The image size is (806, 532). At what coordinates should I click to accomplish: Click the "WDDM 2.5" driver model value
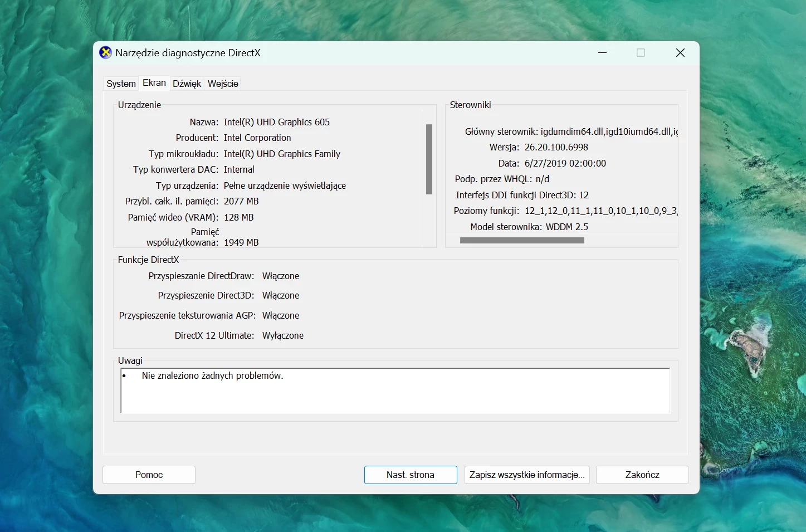click(567, 227)
